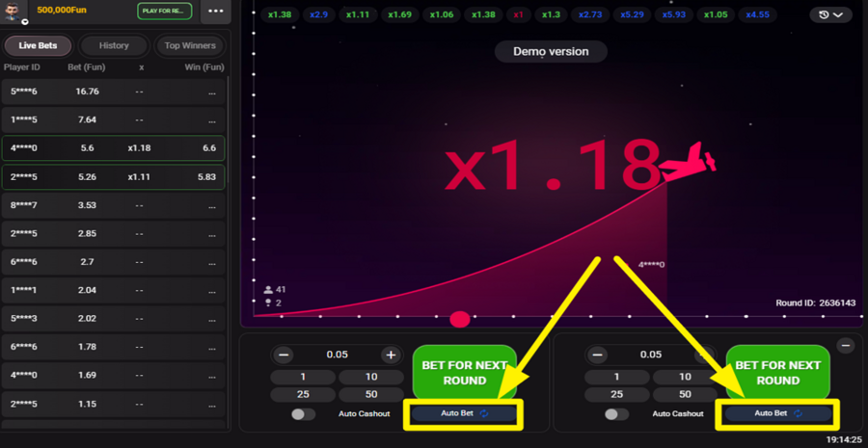
Task: Click the players count icon
Action: point(269,289)
